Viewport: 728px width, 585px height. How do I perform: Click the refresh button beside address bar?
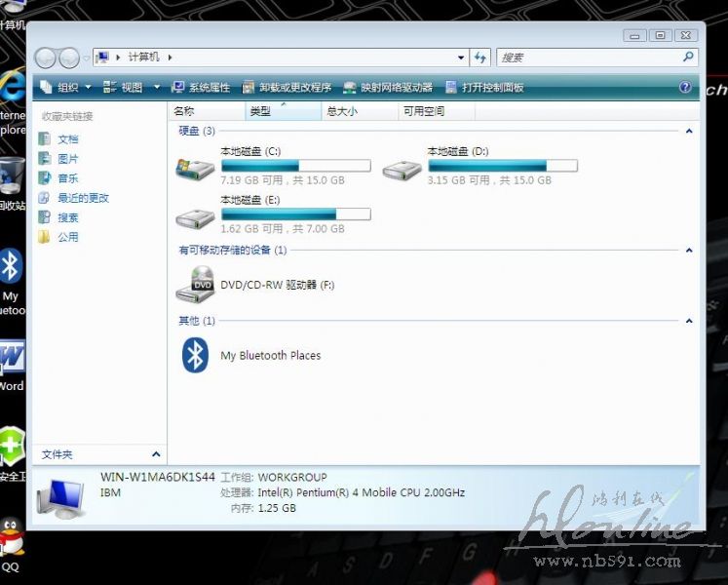tap(480, 58)
